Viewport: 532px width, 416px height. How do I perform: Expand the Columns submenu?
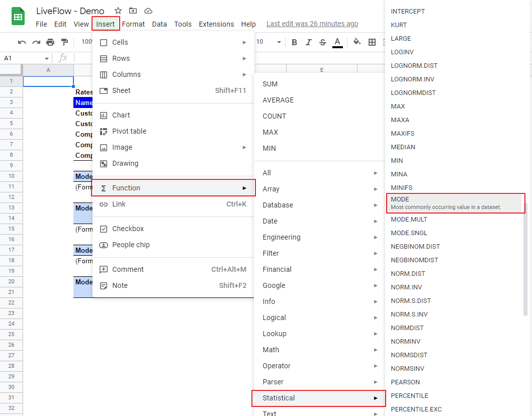click(173, 74)
